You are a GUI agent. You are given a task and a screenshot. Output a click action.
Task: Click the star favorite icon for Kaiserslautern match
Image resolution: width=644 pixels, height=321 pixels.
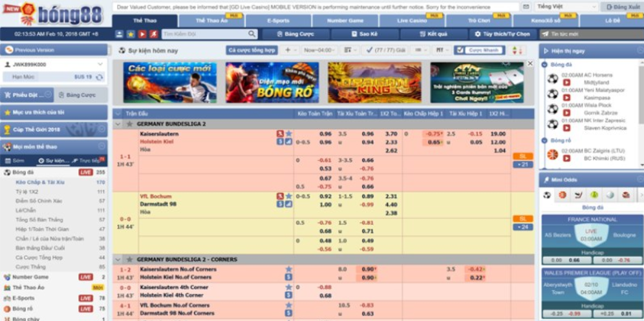[288, 134]
